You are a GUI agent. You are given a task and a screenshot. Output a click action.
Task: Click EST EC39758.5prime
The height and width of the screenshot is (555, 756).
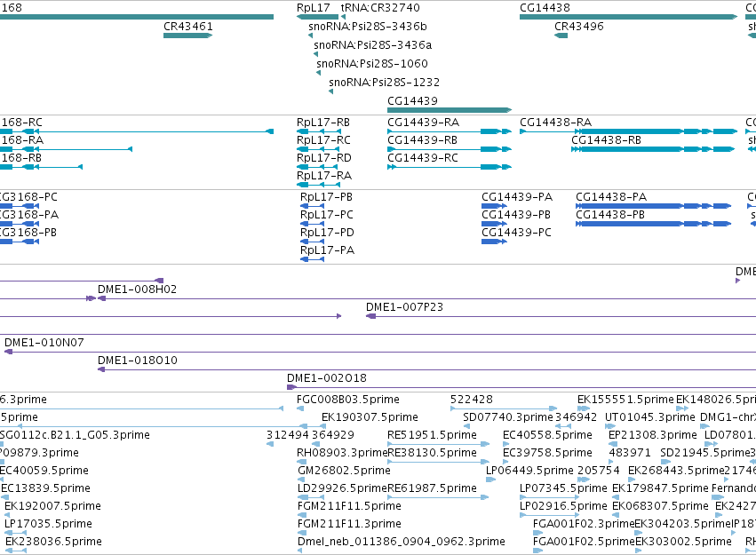[505, 462]
